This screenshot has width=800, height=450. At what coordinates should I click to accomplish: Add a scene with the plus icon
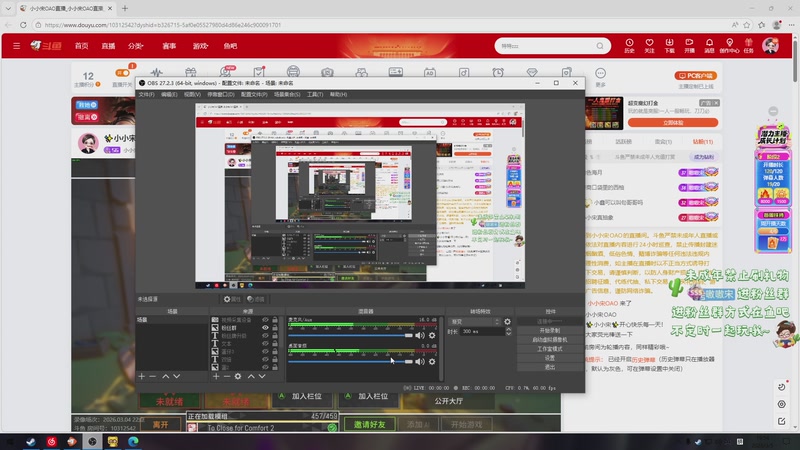click(x=141, y=376)
